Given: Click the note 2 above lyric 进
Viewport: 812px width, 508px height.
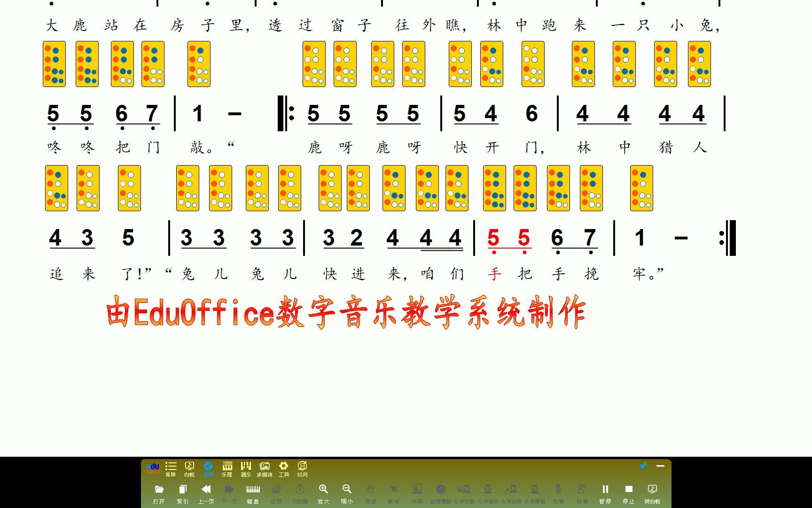Looking at the screenshot, I should (x=357, y=238).
